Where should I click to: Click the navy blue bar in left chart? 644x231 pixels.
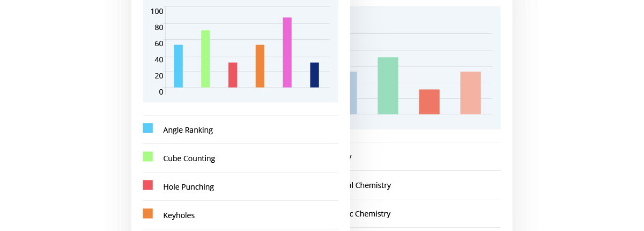coord(315,75)
